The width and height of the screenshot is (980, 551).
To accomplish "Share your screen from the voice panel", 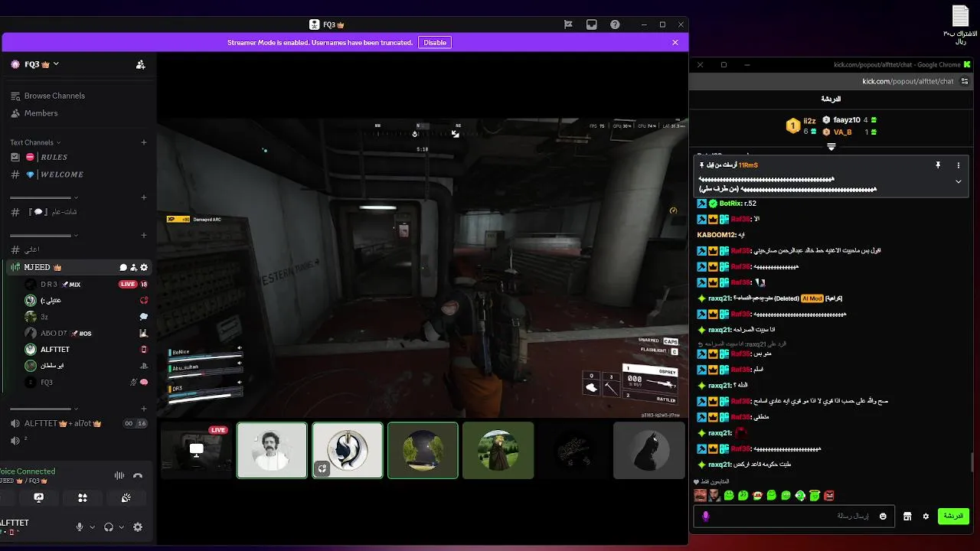I will pos(39,497).
